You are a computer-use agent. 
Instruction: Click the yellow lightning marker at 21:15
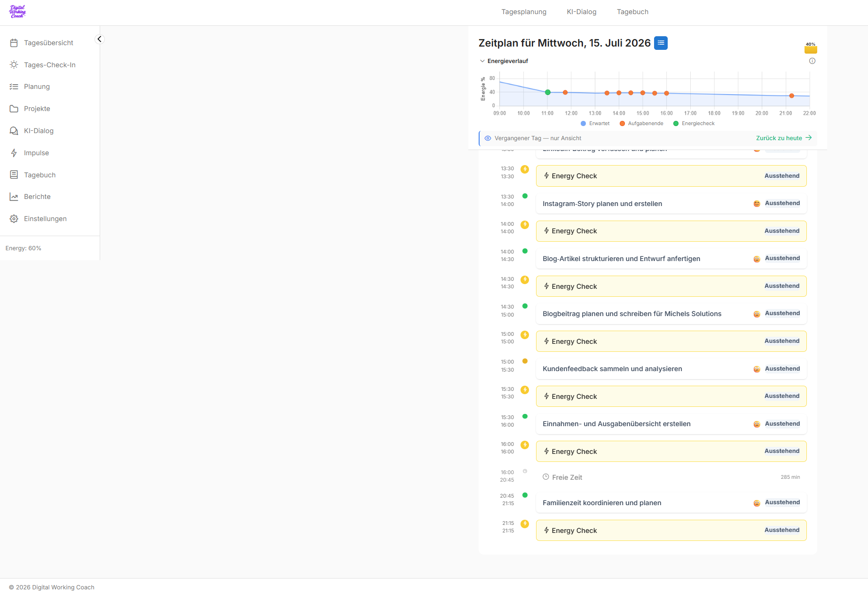click(525, 524)
